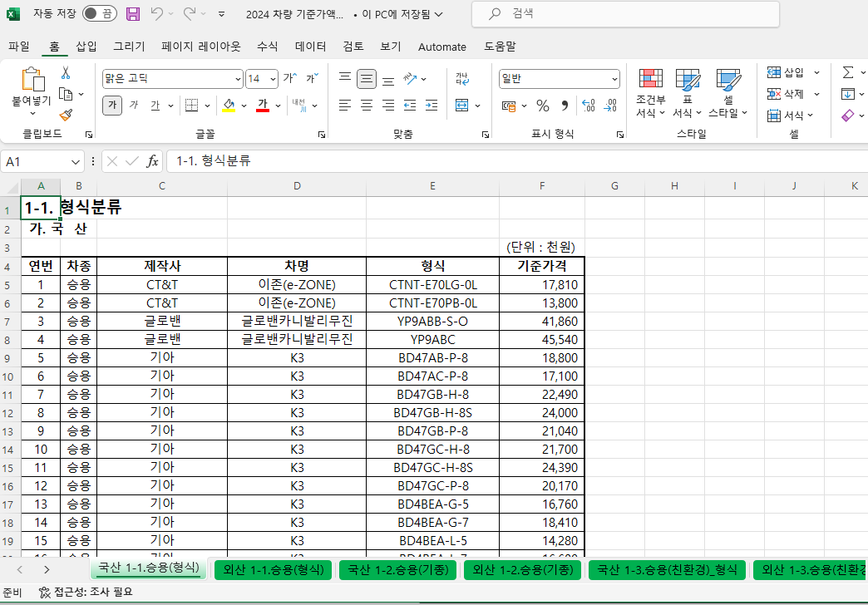Click the decrease decimal icon
This screenshot has width=868, height=605.
610,106
